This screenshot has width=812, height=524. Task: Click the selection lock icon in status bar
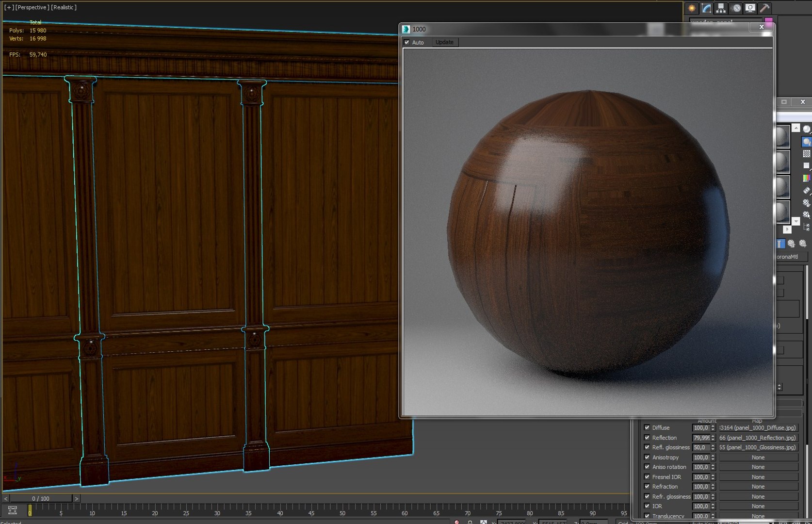click(x=470, y=522)
